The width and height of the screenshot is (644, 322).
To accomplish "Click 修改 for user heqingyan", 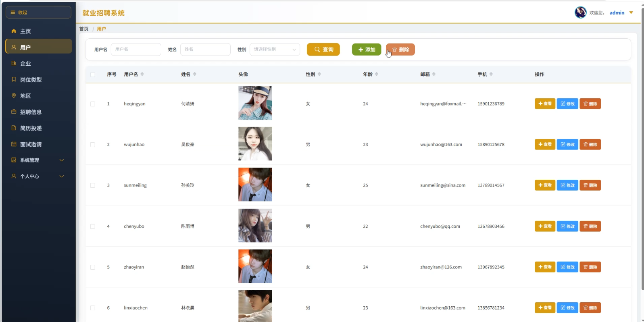I will (x=567, y=104).
